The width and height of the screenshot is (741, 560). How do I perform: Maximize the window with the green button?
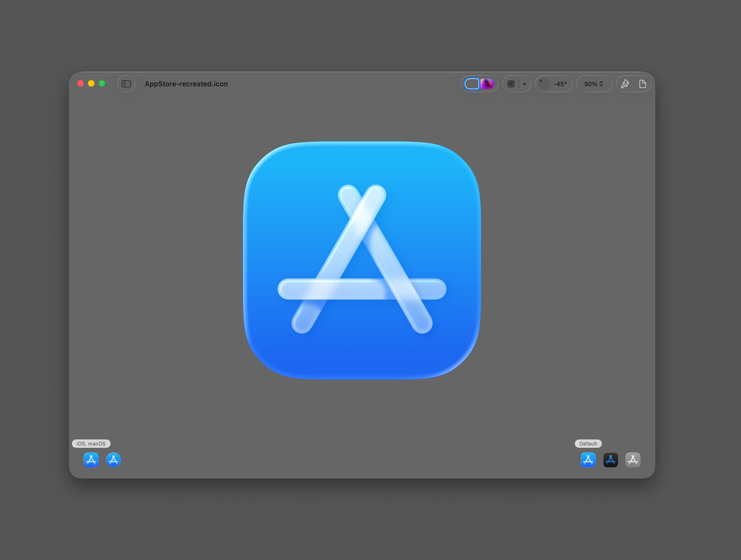(102, 83)
